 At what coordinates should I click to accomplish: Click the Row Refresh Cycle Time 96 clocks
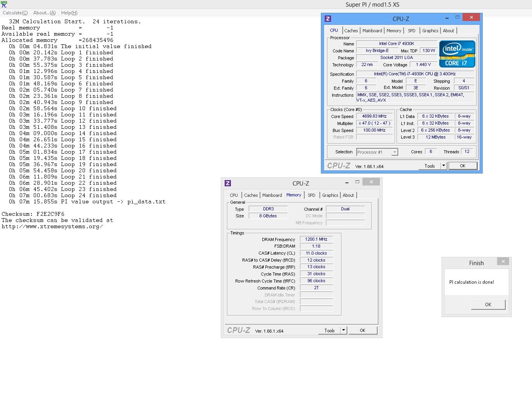tap(316, 281)
